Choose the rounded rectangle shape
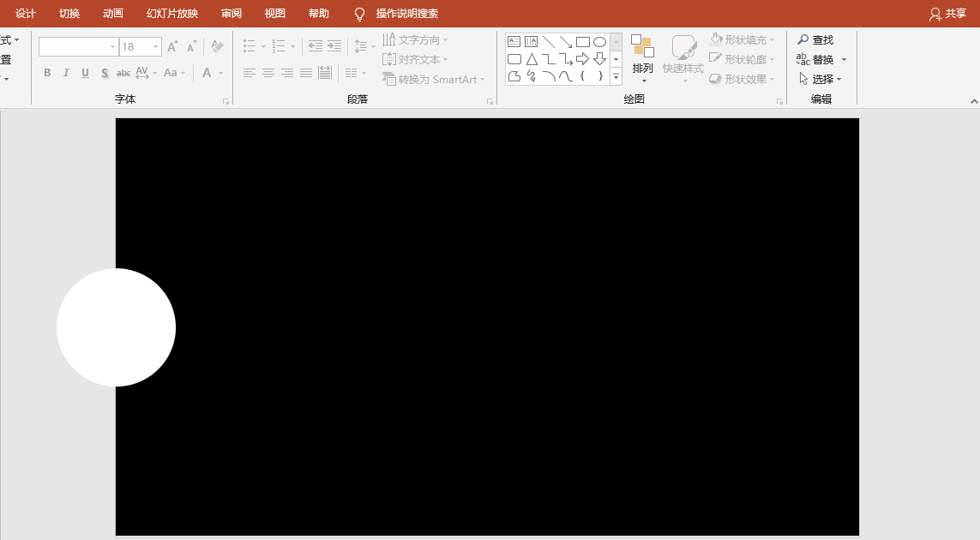The height and width of the screenshot is (540, 980). pyautogui.click(x=514, y=59)
